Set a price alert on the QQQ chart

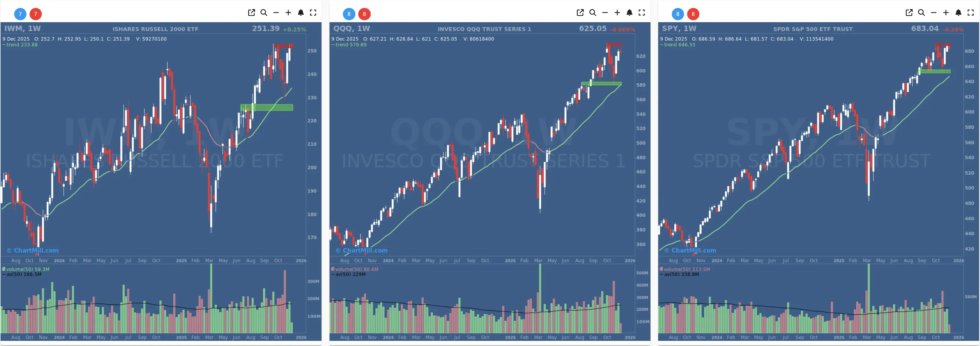click(629, 13)
